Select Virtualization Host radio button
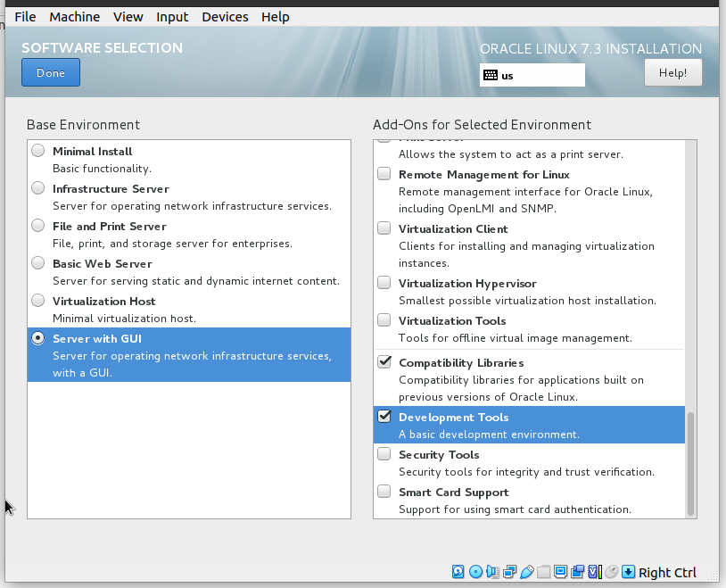 pyautogui.click(x=38, y=301)
